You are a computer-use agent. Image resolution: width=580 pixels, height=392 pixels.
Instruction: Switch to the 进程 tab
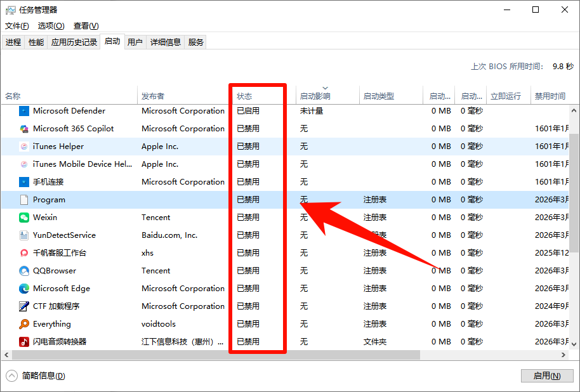[x=13, y=42]
